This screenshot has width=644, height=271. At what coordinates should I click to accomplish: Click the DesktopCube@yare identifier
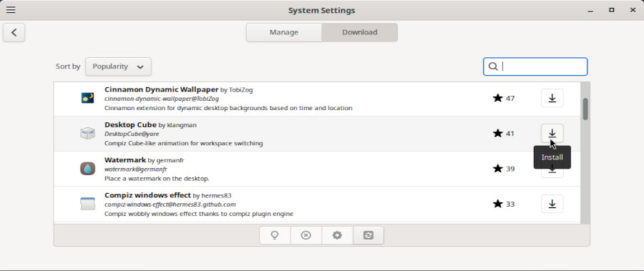pyautogui.click(x=132, y=134)
